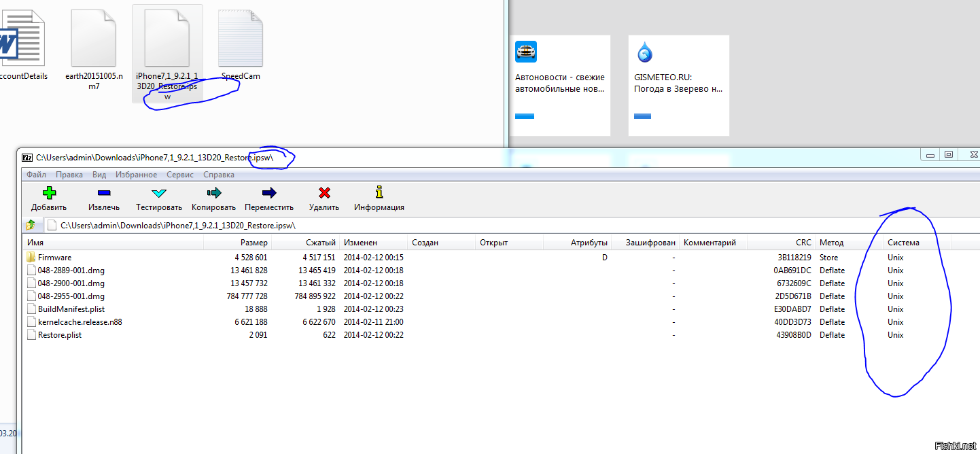Click the Добавить (Add) green plus icon
This screenshot has width=980, height=454.
click(x=49, y=193)
